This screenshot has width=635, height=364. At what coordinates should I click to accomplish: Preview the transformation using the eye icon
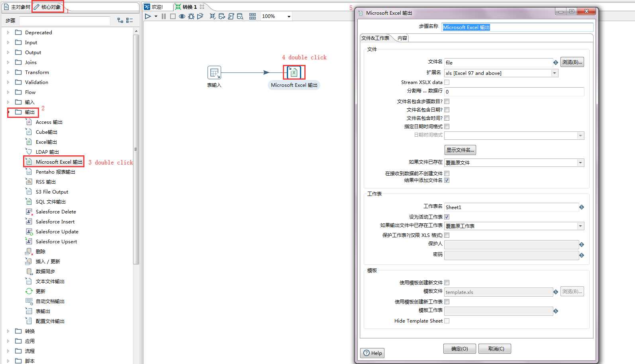point(182,16)
